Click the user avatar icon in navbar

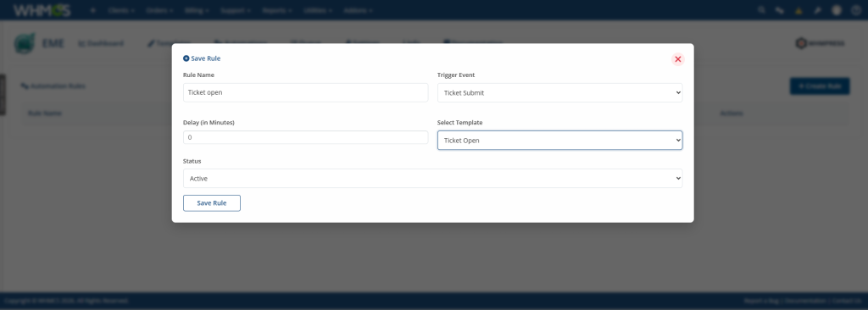pyautogui.click(x=837, y=10)
